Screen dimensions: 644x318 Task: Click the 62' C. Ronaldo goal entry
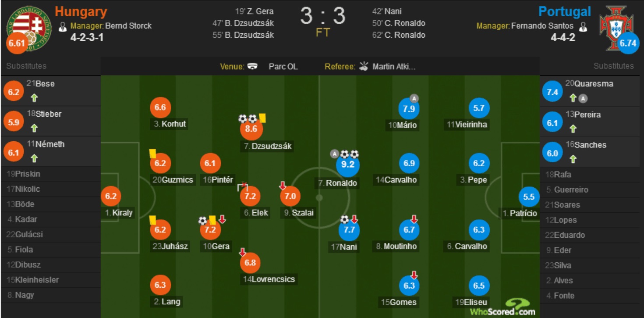click(399, 35)
